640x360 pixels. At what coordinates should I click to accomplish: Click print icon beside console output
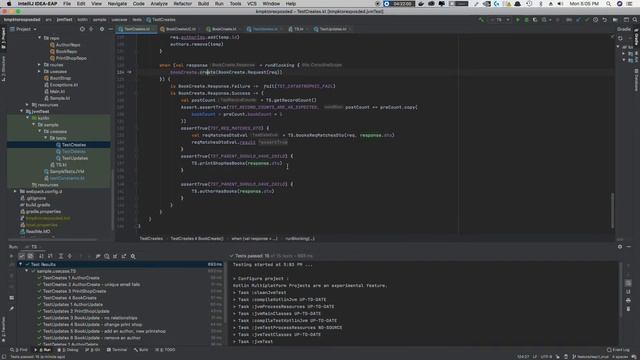[x=628, y=300]
